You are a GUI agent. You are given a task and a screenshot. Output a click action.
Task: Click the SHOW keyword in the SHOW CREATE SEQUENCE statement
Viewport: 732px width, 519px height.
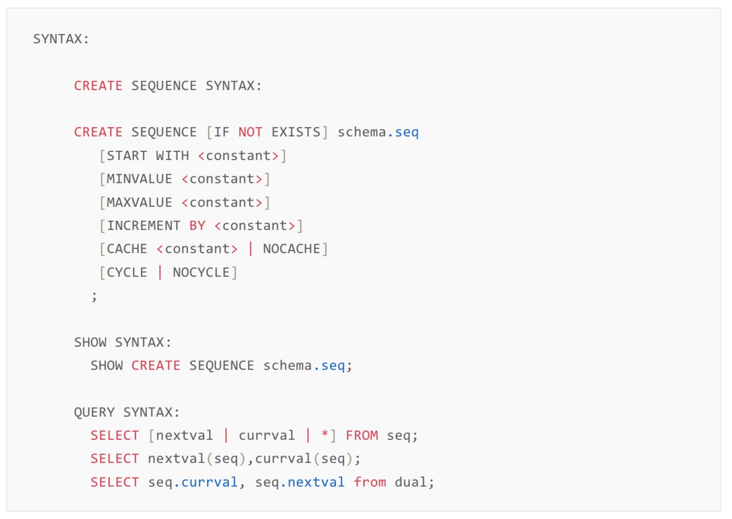pos(106,366)
